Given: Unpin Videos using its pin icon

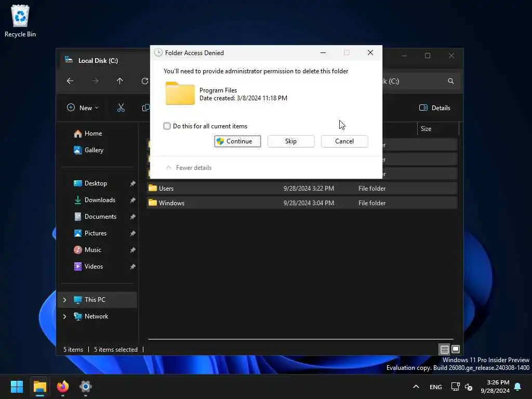Looking at the screenshot, I should (x=132, y=267).
